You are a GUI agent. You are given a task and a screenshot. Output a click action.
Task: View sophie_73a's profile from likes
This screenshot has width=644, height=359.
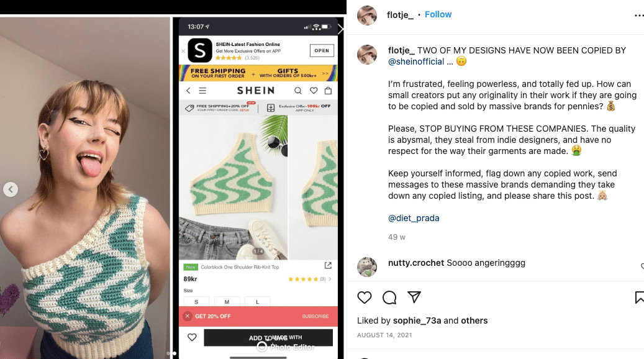[x=416, y=320]
